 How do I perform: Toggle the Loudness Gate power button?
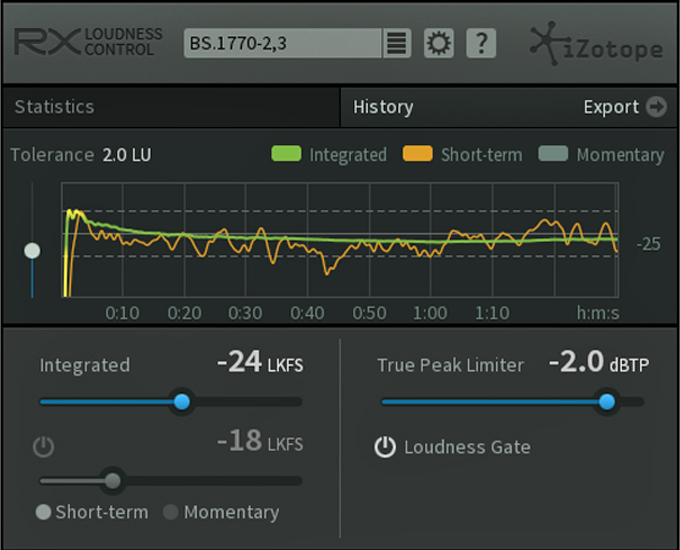pyautogui.click(x=385, y=447)
